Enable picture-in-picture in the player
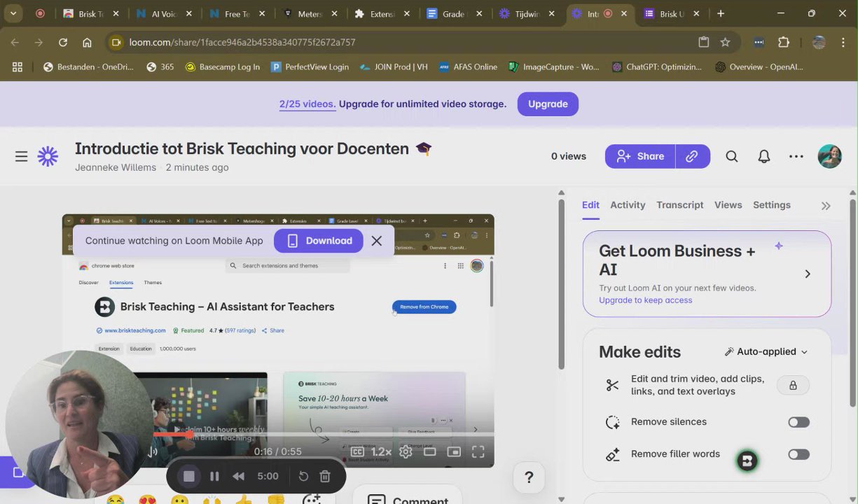 pos(454,452)
